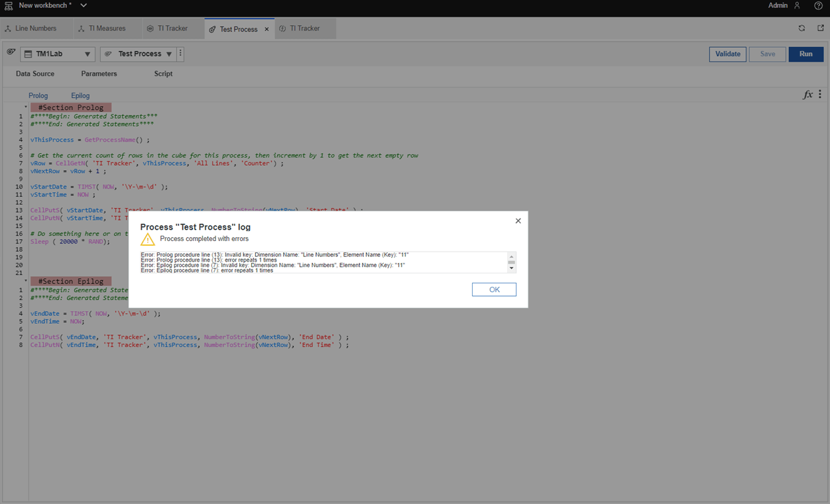Click the log scrollbar thumb
The height and width of the screenshot is (504, 830).
click(x=511, y=262)
